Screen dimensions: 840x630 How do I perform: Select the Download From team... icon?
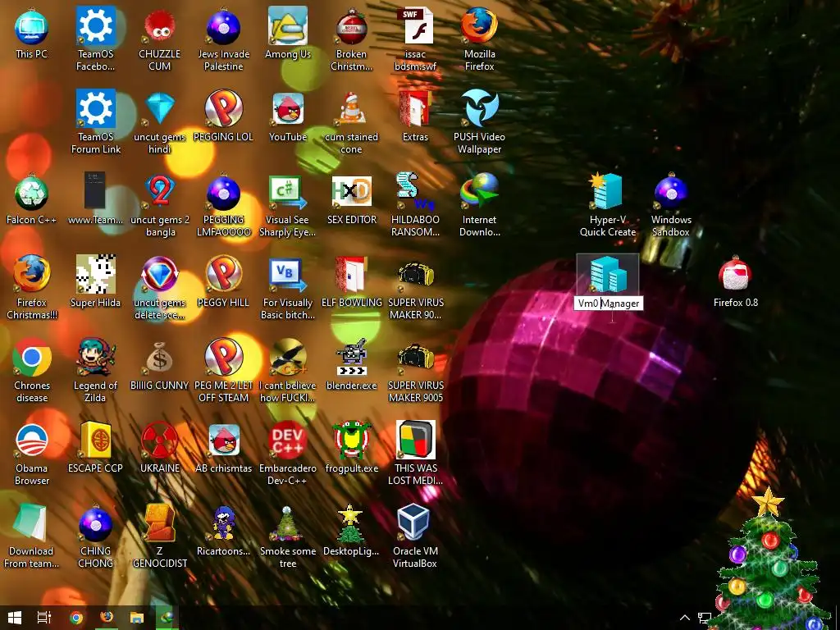click(x=30, y=523)
